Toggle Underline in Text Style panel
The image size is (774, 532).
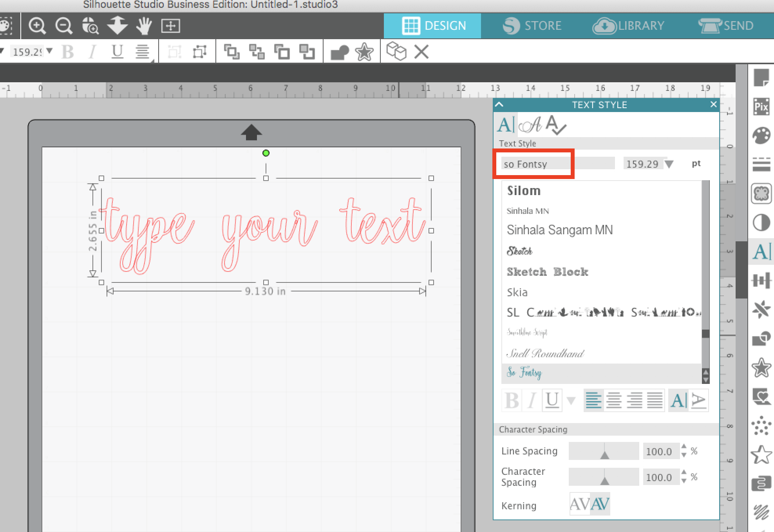pos(552,400)
